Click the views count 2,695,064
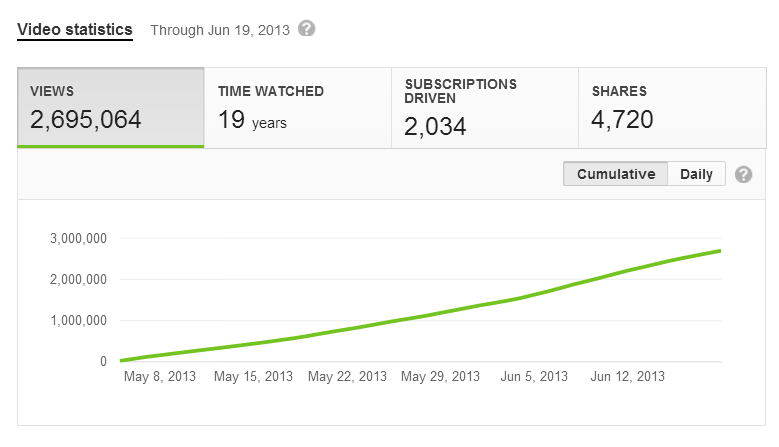 click(85, 120)
